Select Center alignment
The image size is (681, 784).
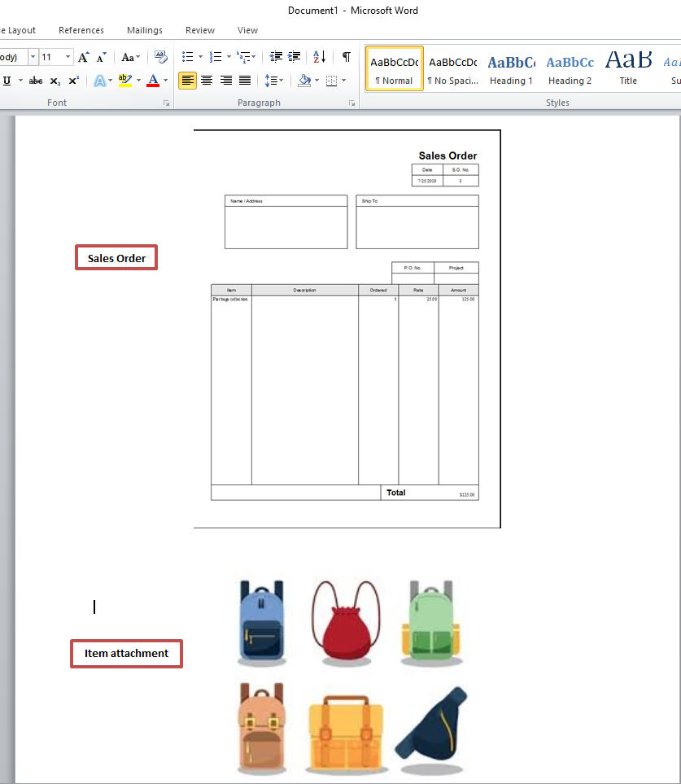(x=207, y=81)
